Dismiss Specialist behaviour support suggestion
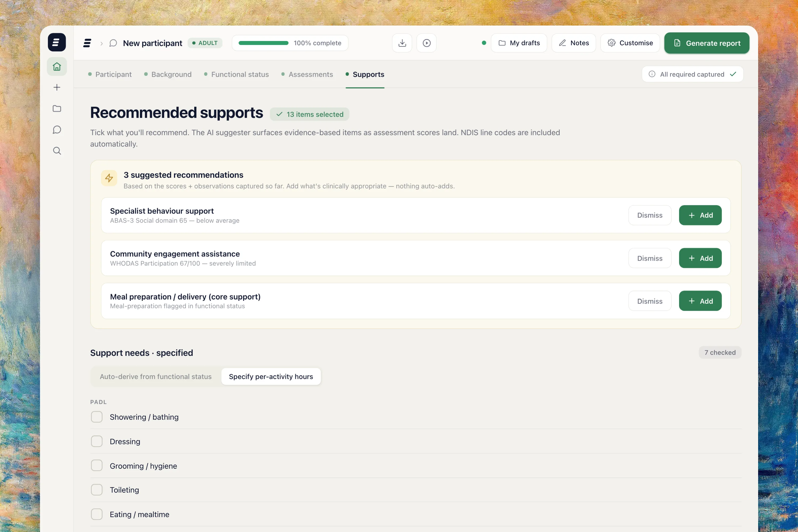Image resolution: width=798 pixels, height=532 pixels. click(x=650, y=215)
